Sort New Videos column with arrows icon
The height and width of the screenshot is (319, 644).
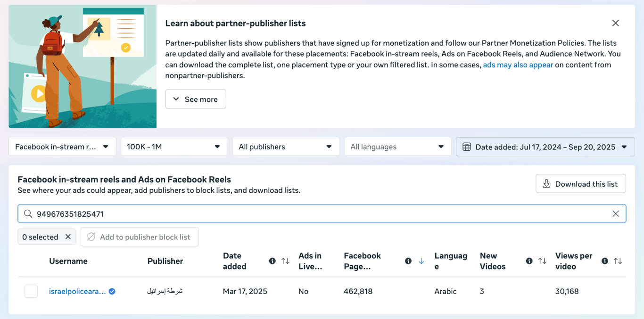pos(542,261)
